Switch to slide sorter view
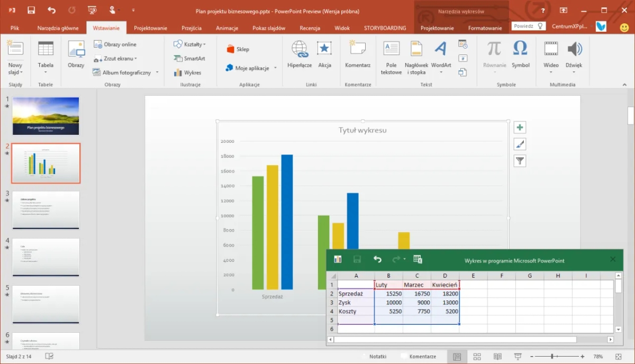Screen dimensions: 635x364 [x=477, y=357]
